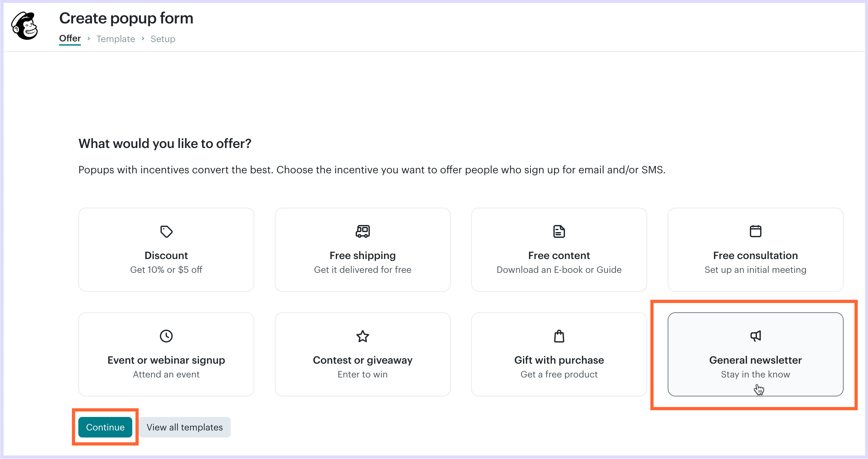Click the General newsletter megaphone icon

[755, 336]
